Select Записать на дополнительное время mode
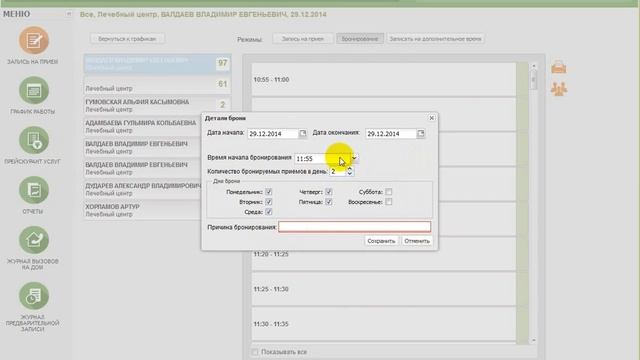 click(436, 39)
